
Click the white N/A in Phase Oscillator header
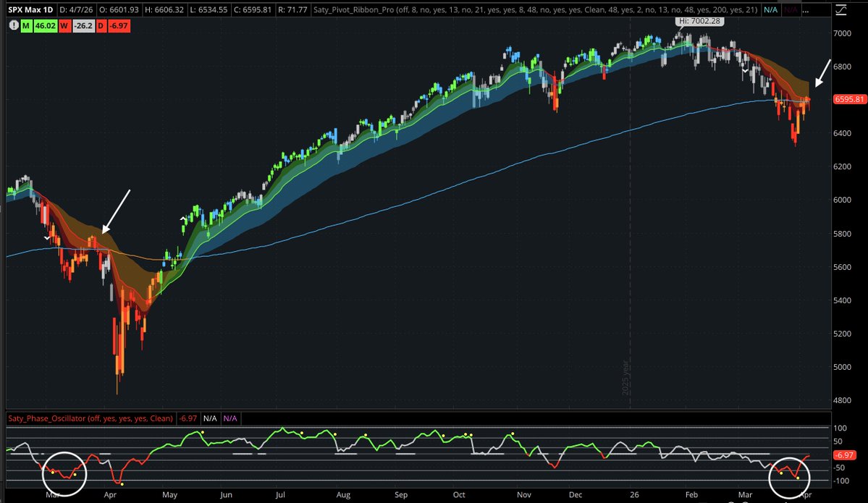point(210,418)
